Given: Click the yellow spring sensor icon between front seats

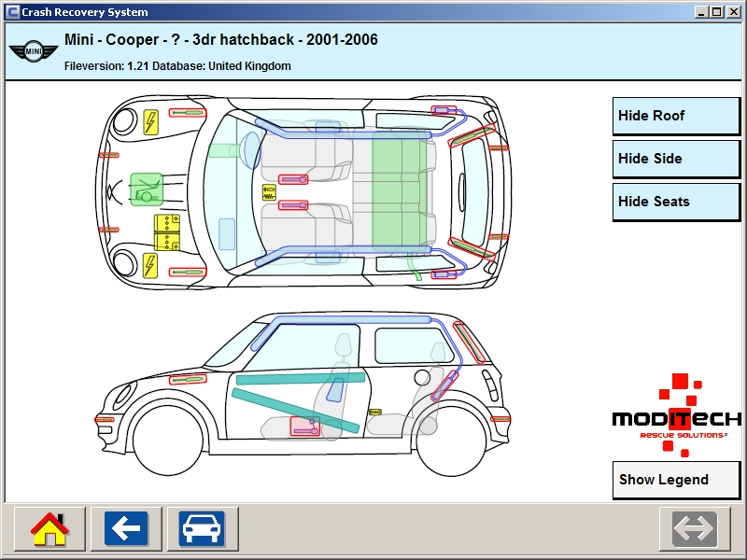Looking at the screenshot, I should tap(270, 193).
